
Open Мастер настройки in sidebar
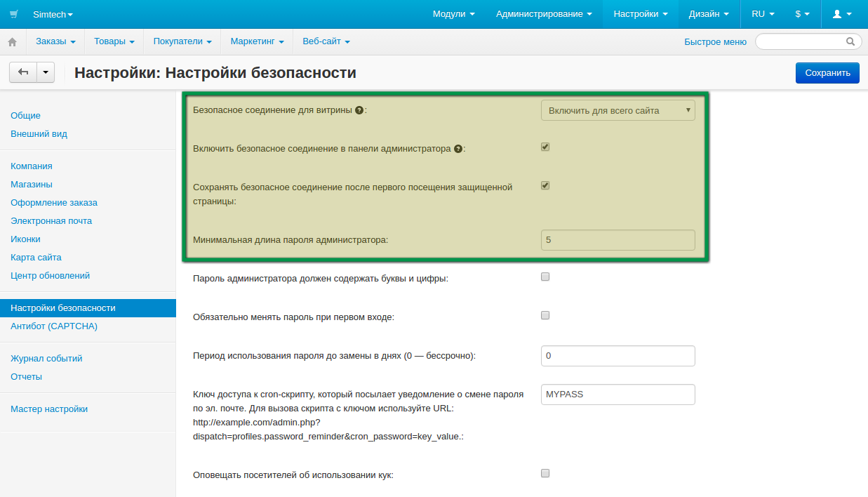click(49, 409)
